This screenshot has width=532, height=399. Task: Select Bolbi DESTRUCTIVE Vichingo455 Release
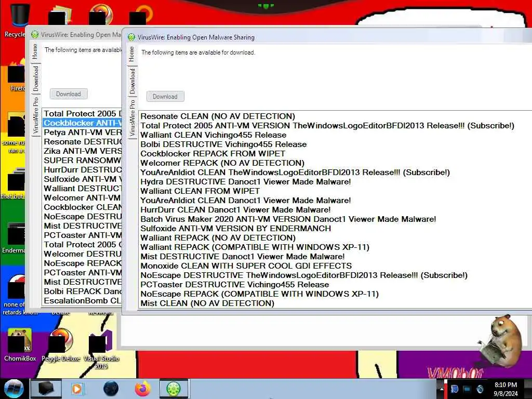[223, 144]
